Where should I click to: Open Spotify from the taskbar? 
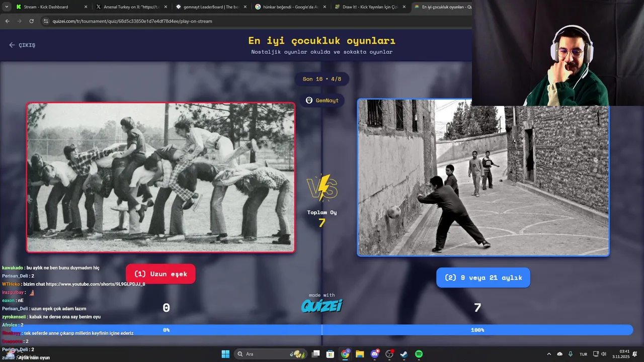(419, 354)
